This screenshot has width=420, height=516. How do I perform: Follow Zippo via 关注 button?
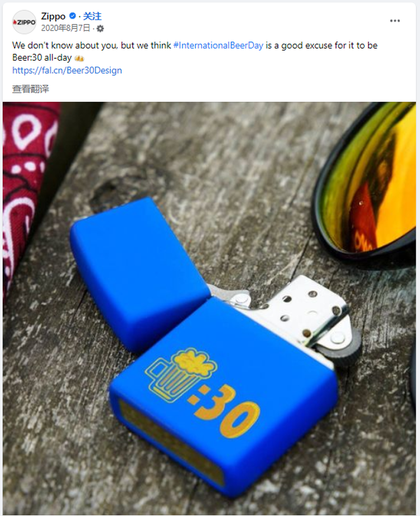[x=92, y=16]
